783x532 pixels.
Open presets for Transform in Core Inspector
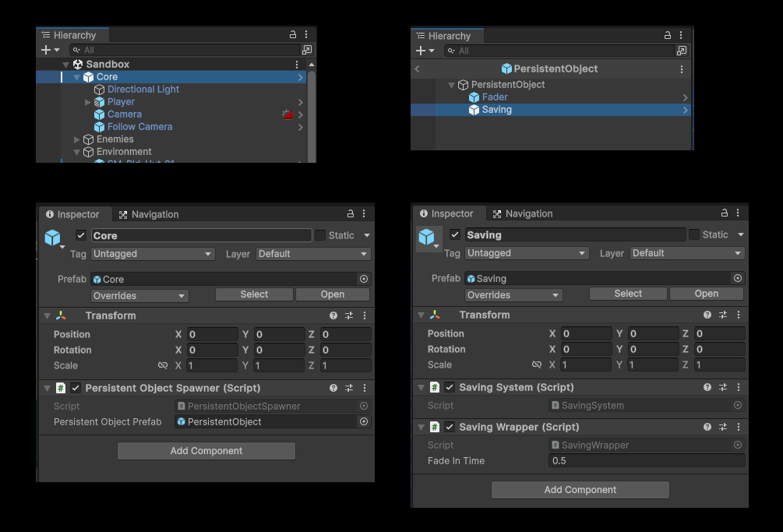click(349, 315)
